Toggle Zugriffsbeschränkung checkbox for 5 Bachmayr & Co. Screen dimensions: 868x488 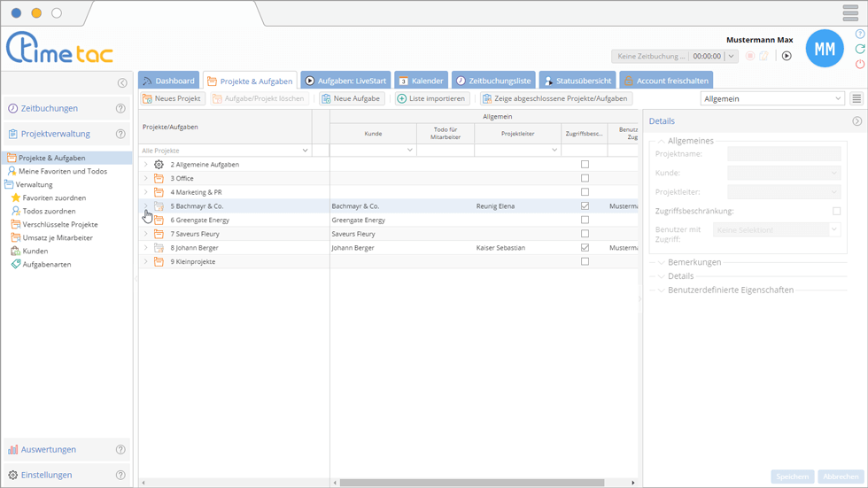(585, 206)
